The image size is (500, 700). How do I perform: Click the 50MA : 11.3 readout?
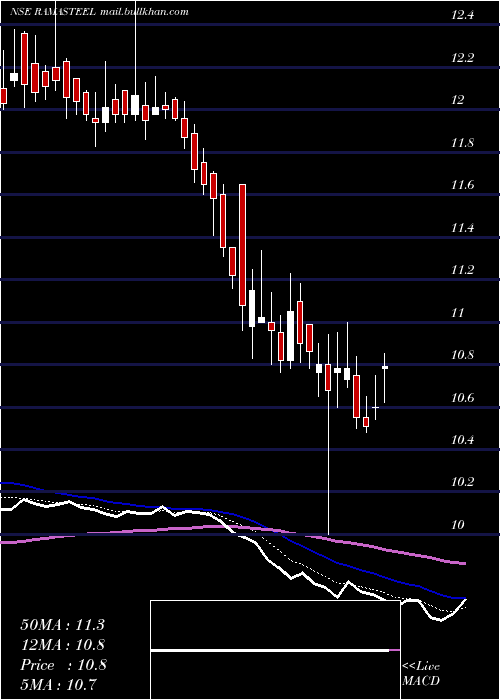pos(62,625)
